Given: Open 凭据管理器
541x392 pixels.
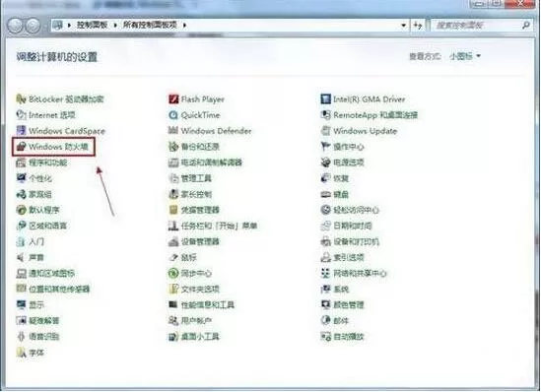Looking at the screenshot, I should pos(194,210).
